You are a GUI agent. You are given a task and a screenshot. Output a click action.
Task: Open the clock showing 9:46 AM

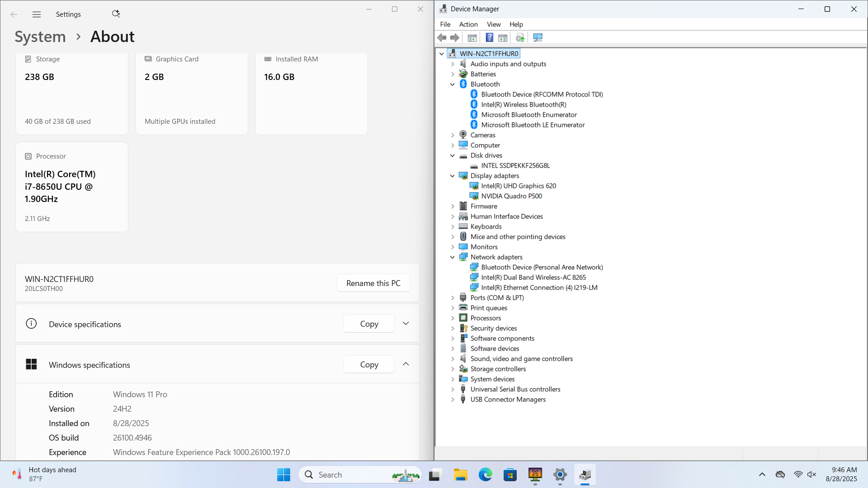841,474
